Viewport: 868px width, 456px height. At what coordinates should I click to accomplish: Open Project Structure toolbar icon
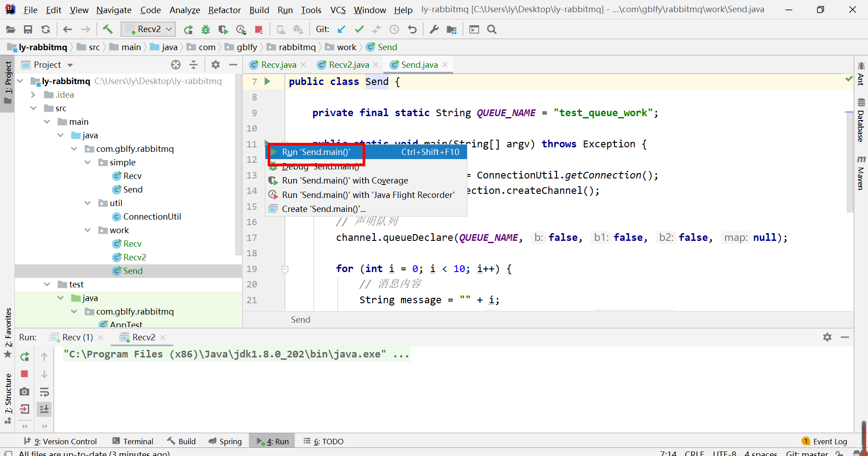pyautogui.click(x=452, y=30)
